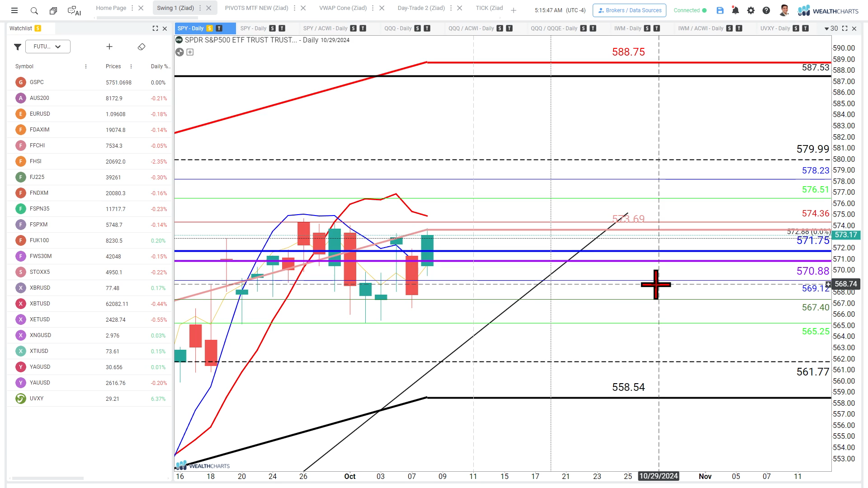Close the VWAP Cone workspace tab

(382, 8)
